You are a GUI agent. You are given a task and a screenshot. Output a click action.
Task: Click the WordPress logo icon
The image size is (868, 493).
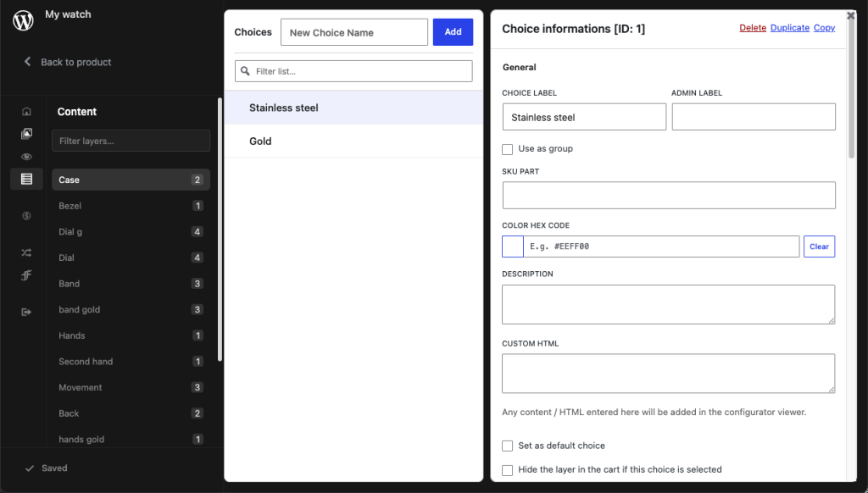(x=23, y=20)
